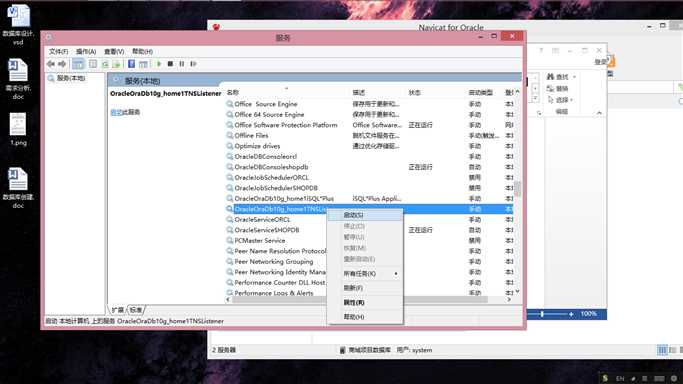Screen dimensions: 683x384
Task: Open the 文件(F) menu
Action: click(58, 51)
